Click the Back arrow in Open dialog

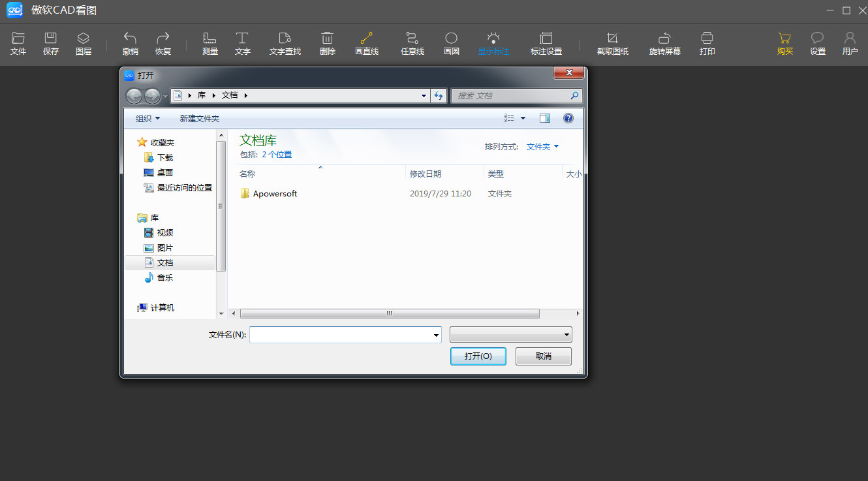134,96
